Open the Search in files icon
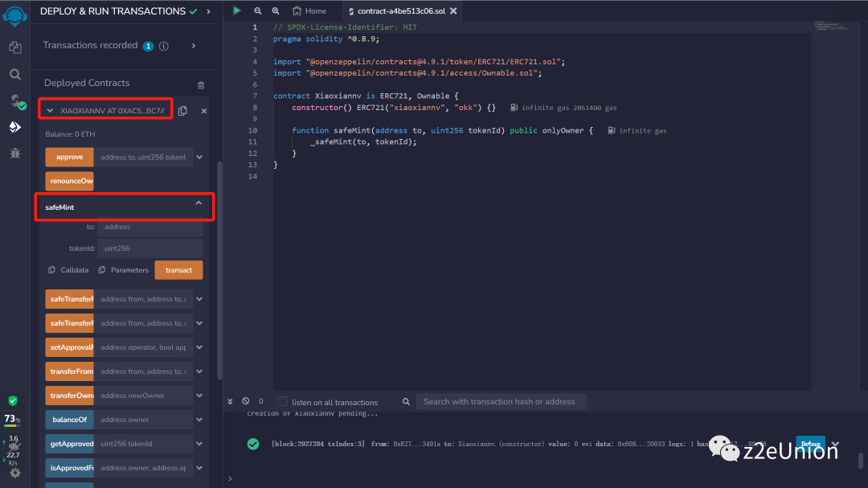 click(14, 74)
